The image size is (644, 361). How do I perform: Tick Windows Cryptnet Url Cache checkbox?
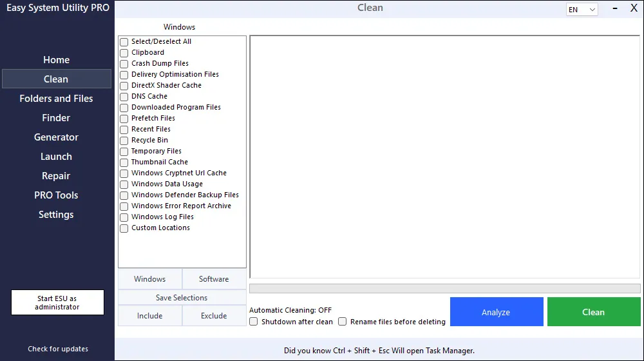124,173
